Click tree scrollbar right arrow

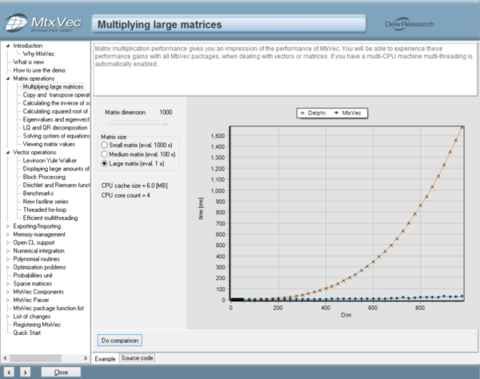tap(85, 358)
